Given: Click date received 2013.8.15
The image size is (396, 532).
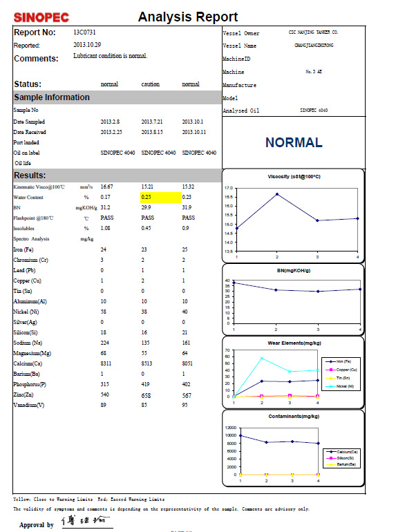Looking at the screenshot, I should point(151,132).
